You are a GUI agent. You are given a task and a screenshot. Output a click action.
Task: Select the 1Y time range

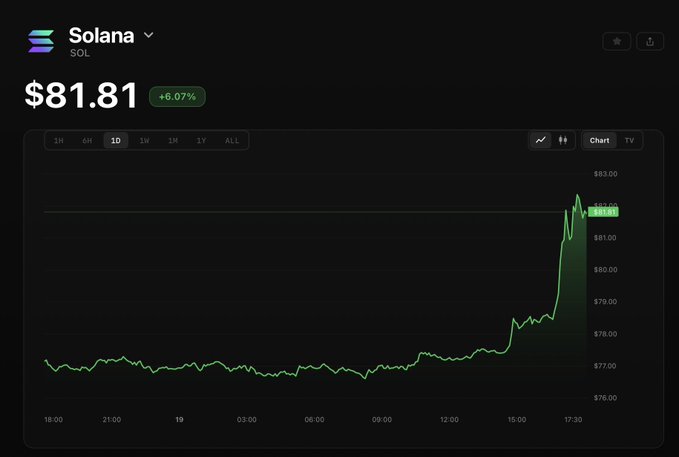(x=201, y=141)
